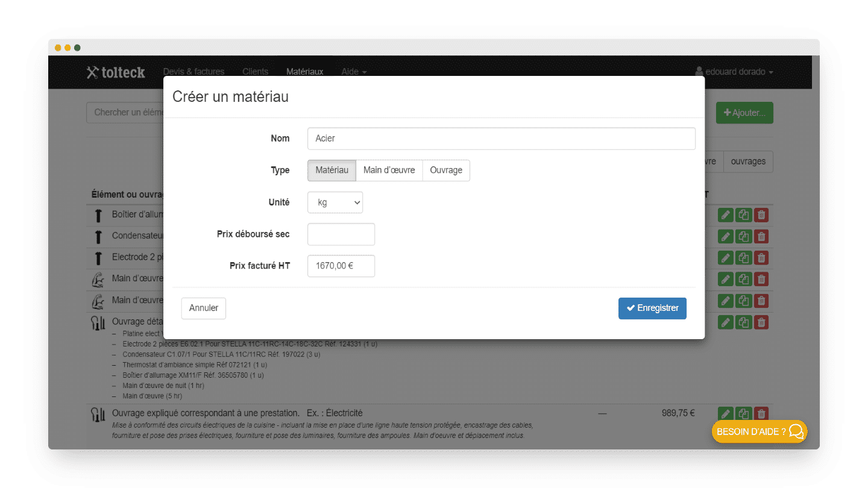The image size is (868, 488).
Task: Duplicate the Electrode 2 pièces row
Action: 744,258
